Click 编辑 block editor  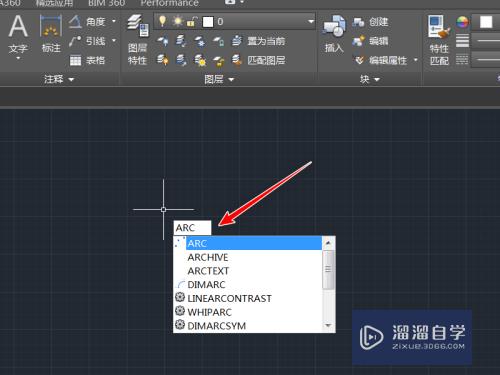pyautogui.click(x=370, y=41)
